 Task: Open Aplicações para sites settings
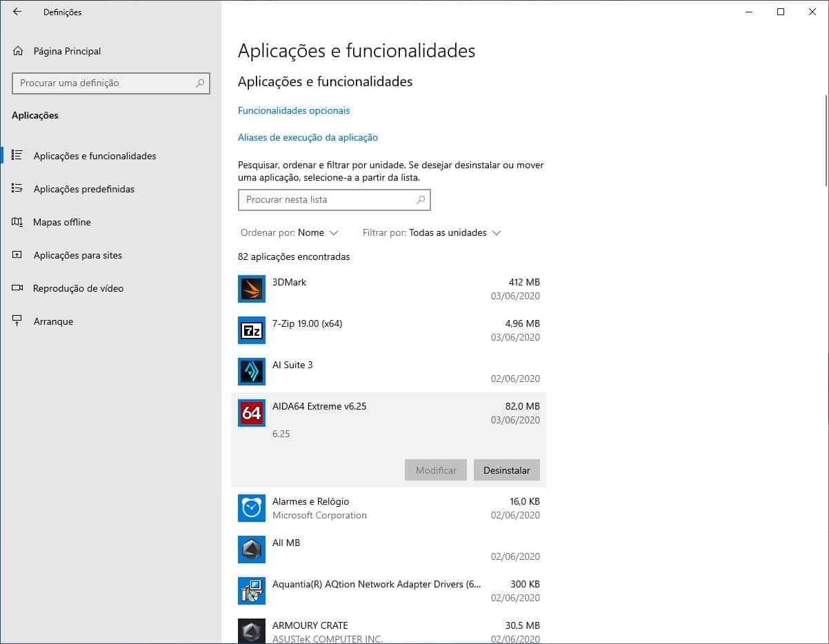(78, 255)
